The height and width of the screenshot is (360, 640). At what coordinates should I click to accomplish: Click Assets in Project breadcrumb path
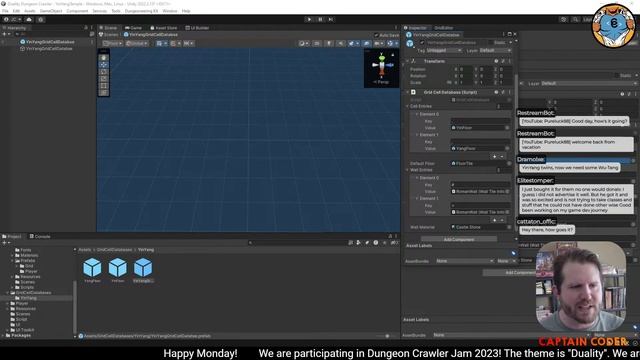pyautogui.click(x=84, y=250)
